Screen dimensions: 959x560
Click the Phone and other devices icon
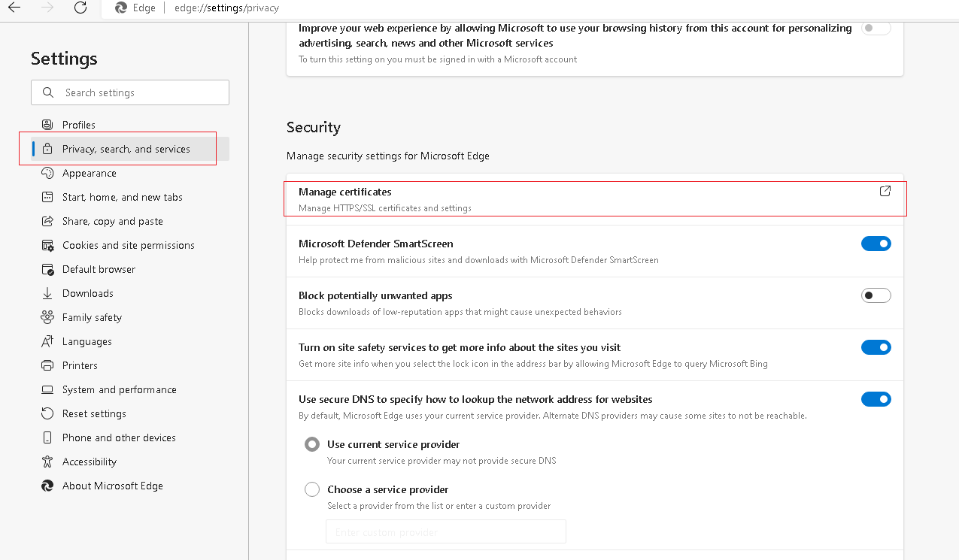(x=47, y=437)
